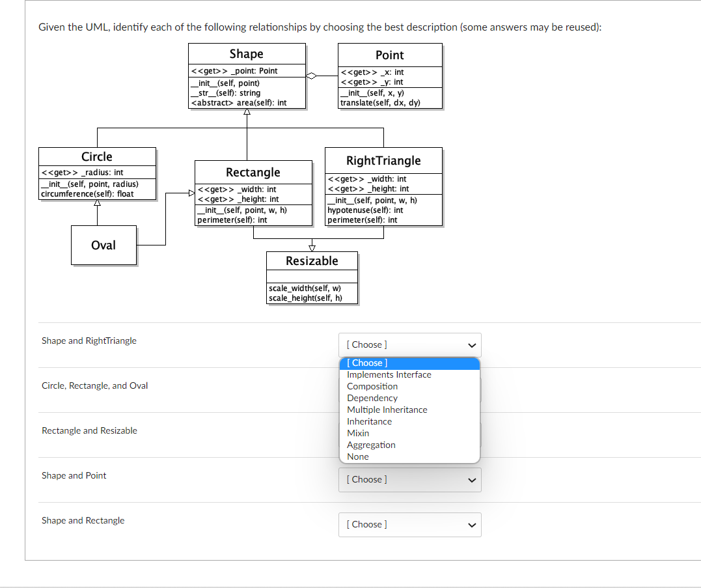Select "Inheritance" from the open dropdown list
Screen dimensions: 701x588
369,421
